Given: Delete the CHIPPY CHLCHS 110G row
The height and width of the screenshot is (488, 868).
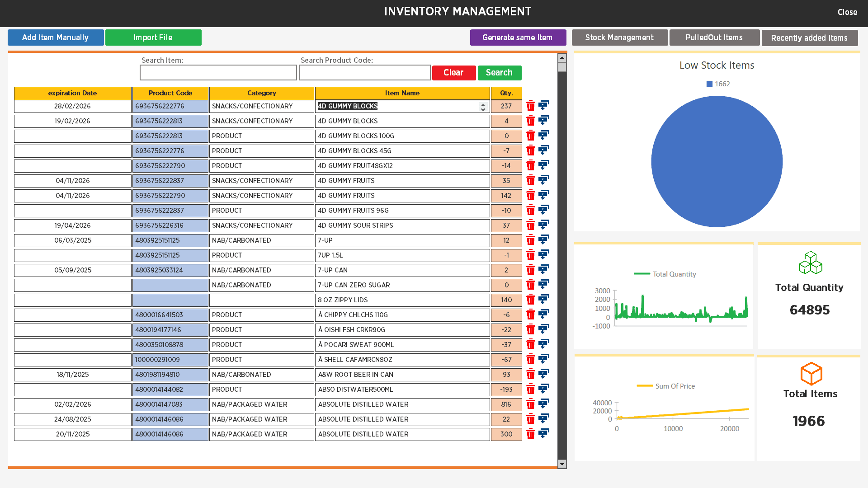Looking at the screenshot, I should pos(531,314).
